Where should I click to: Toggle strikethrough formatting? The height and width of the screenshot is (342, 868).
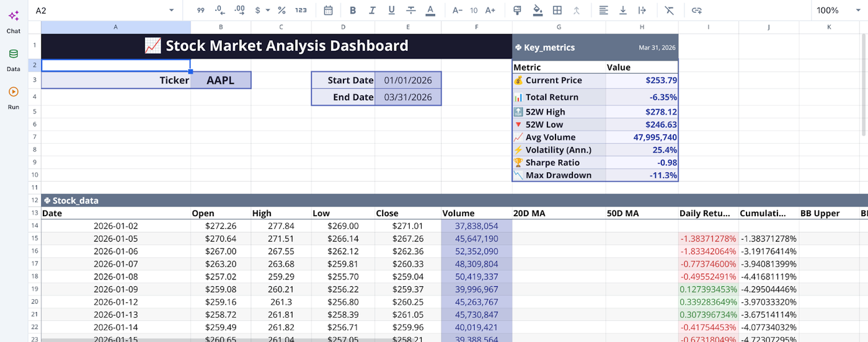[x=411, y=10]
